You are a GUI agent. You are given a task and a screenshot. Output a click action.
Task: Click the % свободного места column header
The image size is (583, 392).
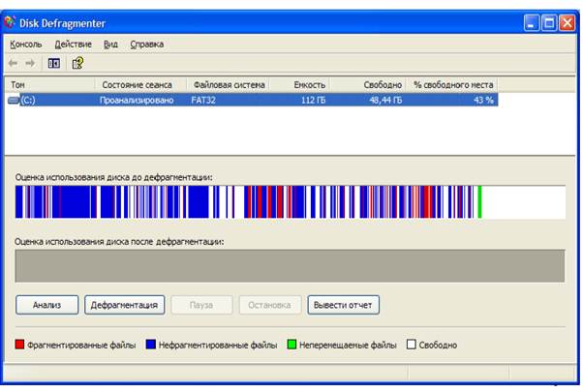coord(451,85)
